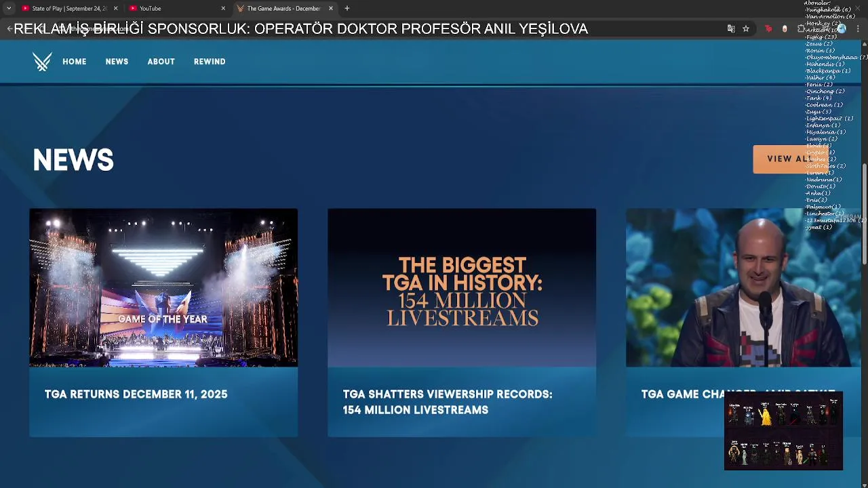Viewport: 868px width, 488px height.
Task: Open the browser three-dot menu
Action: tap(858, 28)
